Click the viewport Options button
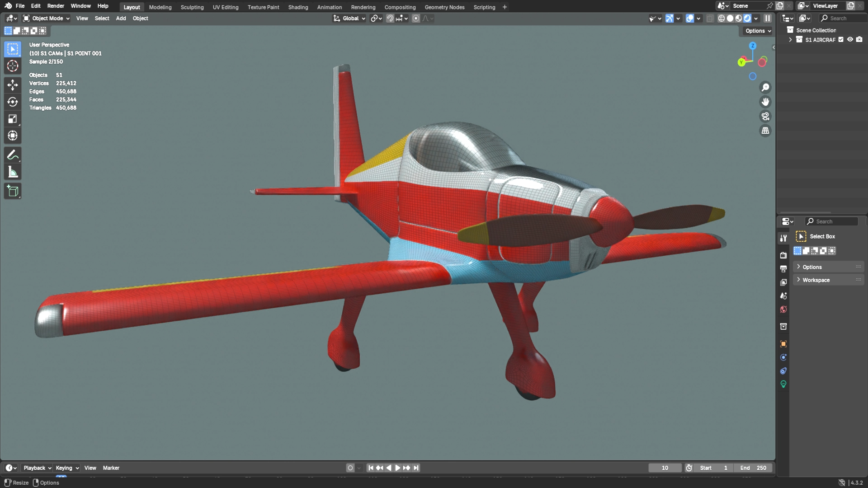Viewport: 868px width, 488px height. [758, 31]
